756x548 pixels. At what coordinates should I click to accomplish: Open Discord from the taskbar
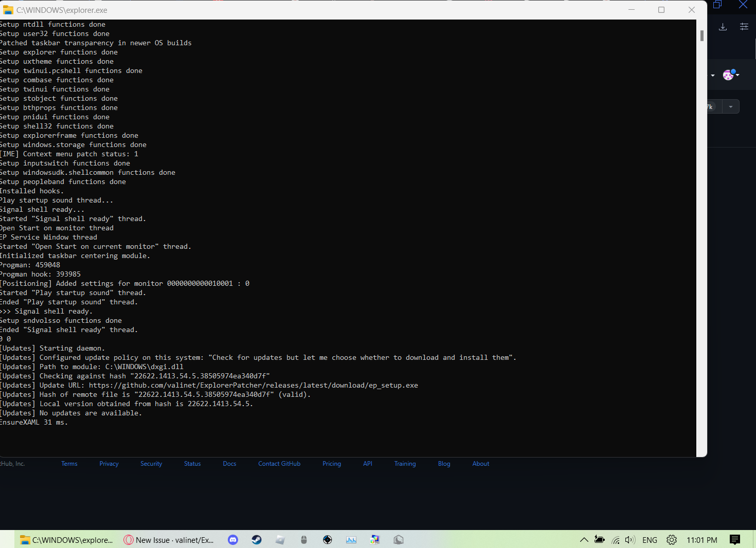(x=233, y=540)
